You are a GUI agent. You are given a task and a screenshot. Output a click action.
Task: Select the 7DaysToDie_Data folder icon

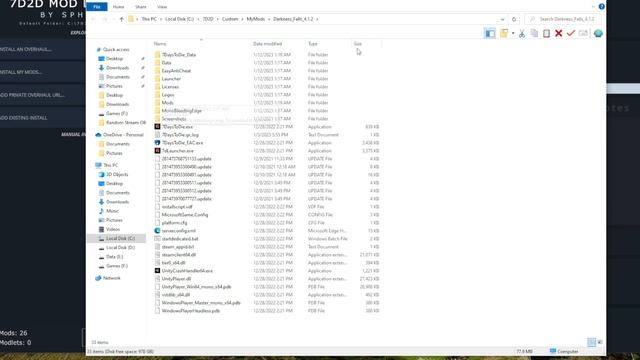(158, 55)
